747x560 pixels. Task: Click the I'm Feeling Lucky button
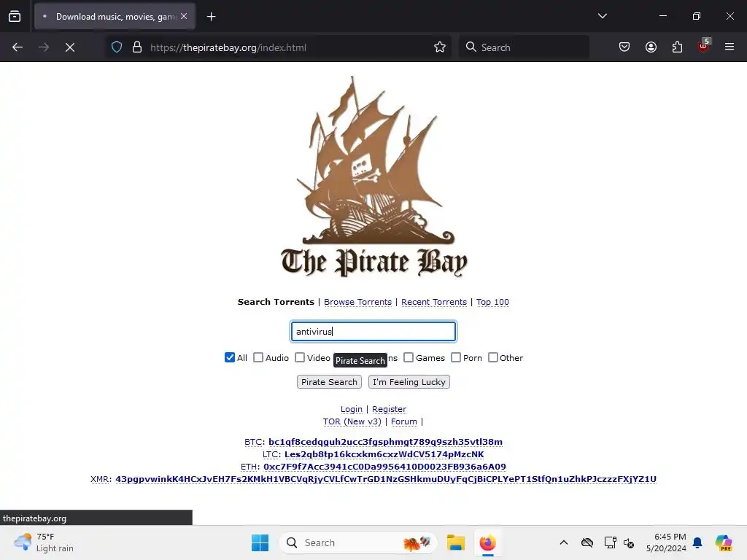(x=409, y=382)
